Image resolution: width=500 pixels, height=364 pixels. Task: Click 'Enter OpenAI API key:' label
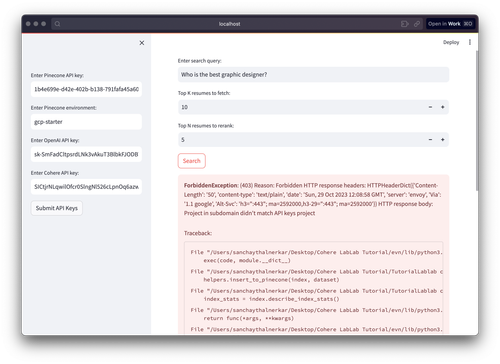click(55, 140)
